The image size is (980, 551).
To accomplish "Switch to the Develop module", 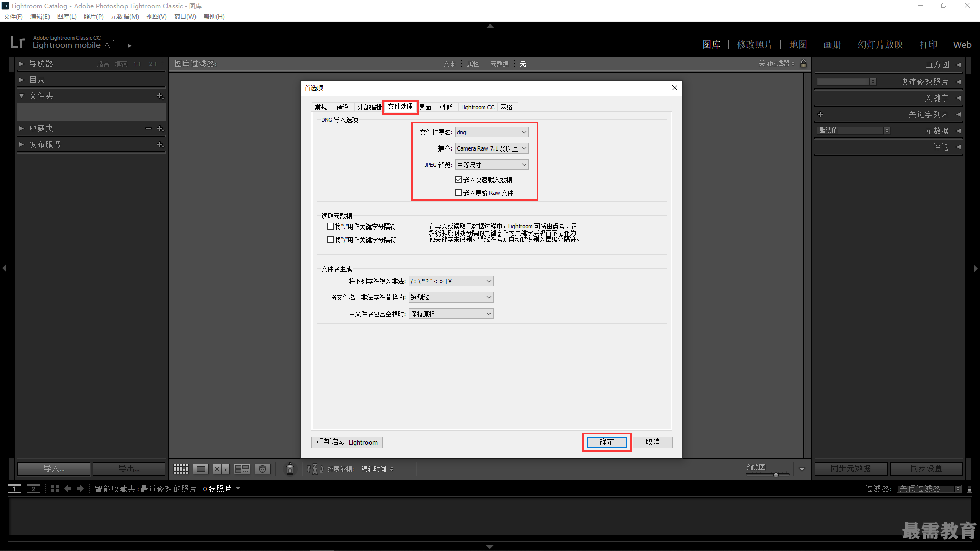I will point(754,45).
